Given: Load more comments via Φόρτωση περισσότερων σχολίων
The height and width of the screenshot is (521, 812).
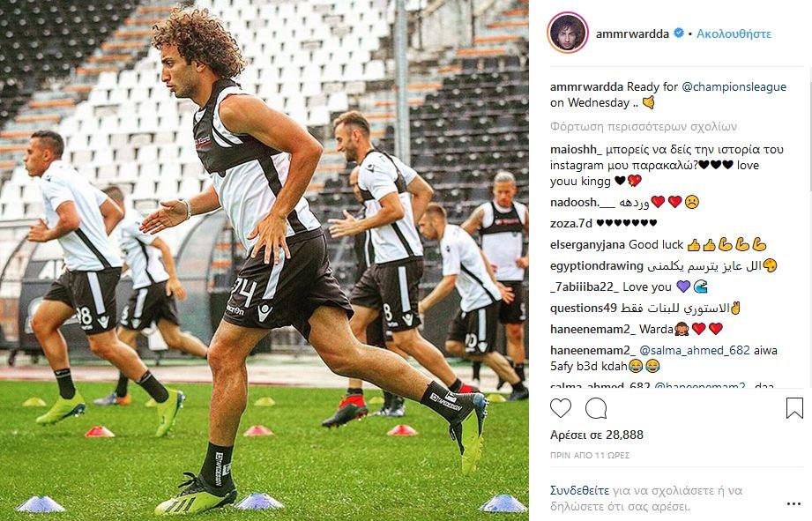Looking at the screenshot, I should (x=644, y=126).
